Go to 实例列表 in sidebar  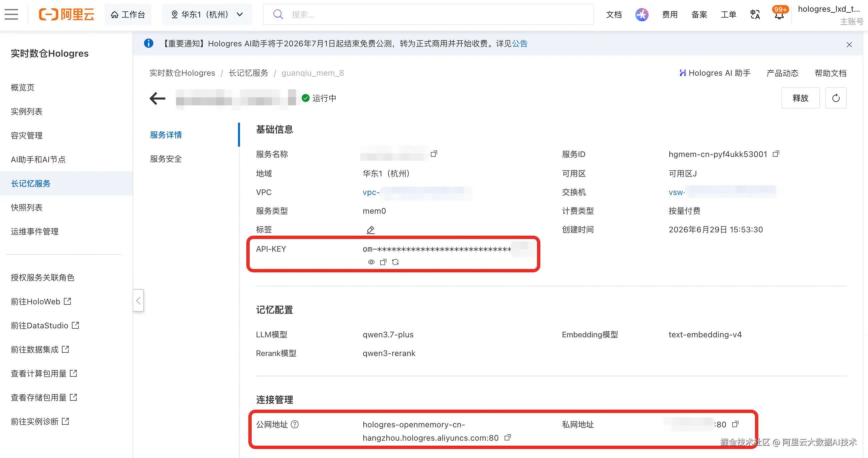click(27, 111)
